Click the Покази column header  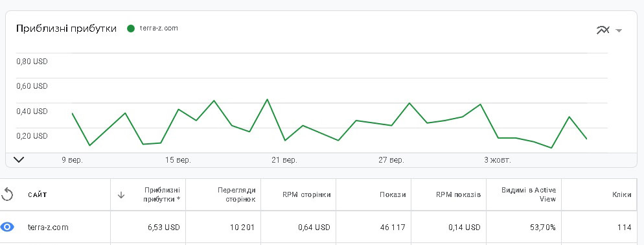click(x=393, y=194)
